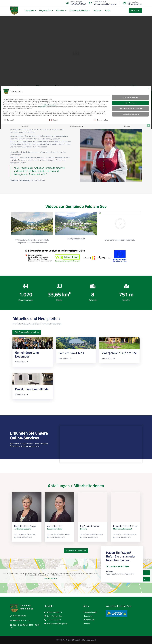Image resolution: width=152 pixels, height=644 pixels.
Task: Expand the Gemeinde menu
Action: tap(30, 11)
